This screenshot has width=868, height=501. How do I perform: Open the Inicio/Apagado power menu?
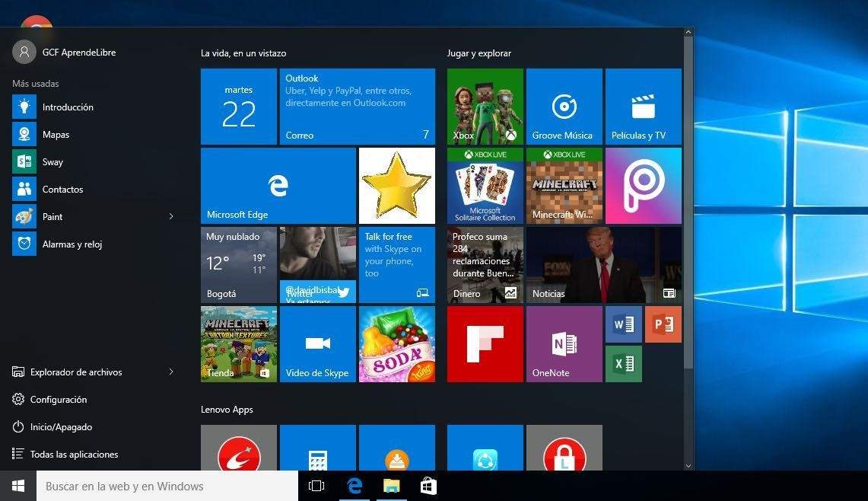coord(61,427)
